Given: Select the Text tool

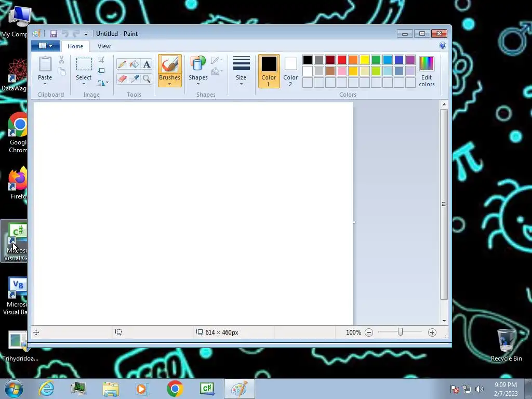Looking at the screenshot, I should coord(147,64).
